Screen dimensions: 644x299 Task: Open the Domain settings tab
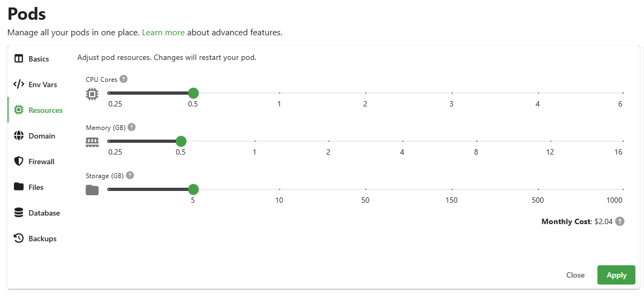(x=41, y=136)
